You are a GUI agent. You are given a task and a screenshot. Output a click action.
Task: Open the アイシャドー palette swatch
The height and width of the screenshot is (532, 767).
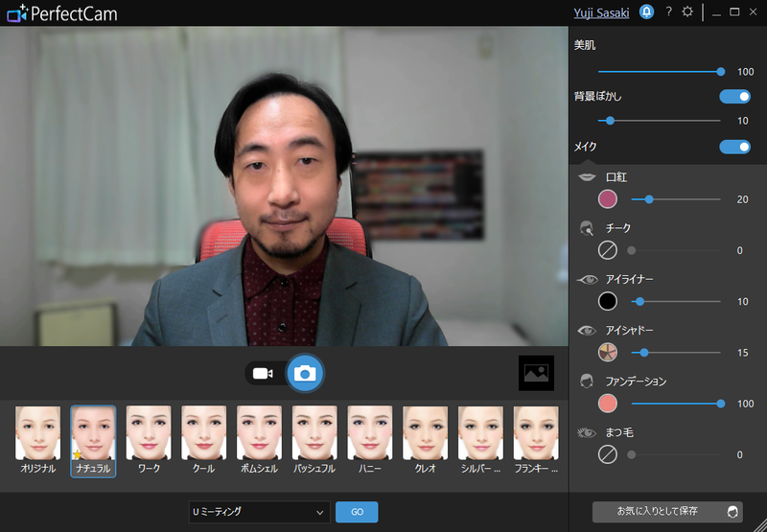point(608,353)
